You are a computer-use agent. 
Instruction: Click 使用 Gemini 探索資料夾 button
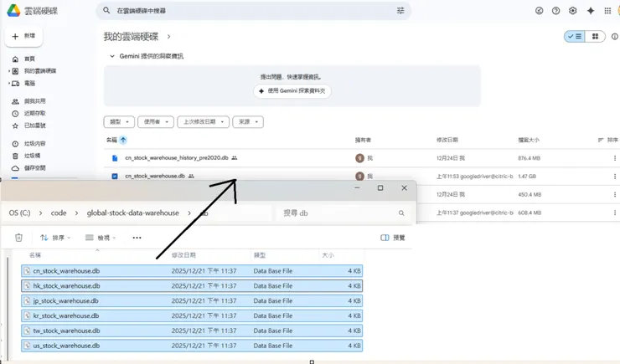pos(292,91)
